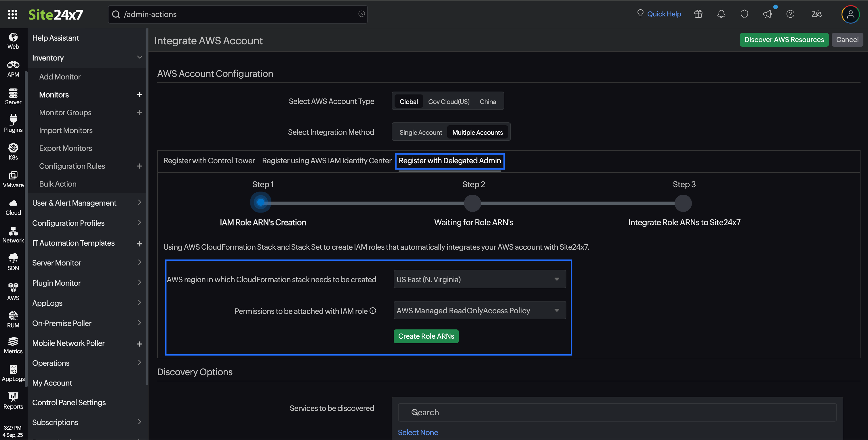Open the gift box icon

tap(698, 14)
